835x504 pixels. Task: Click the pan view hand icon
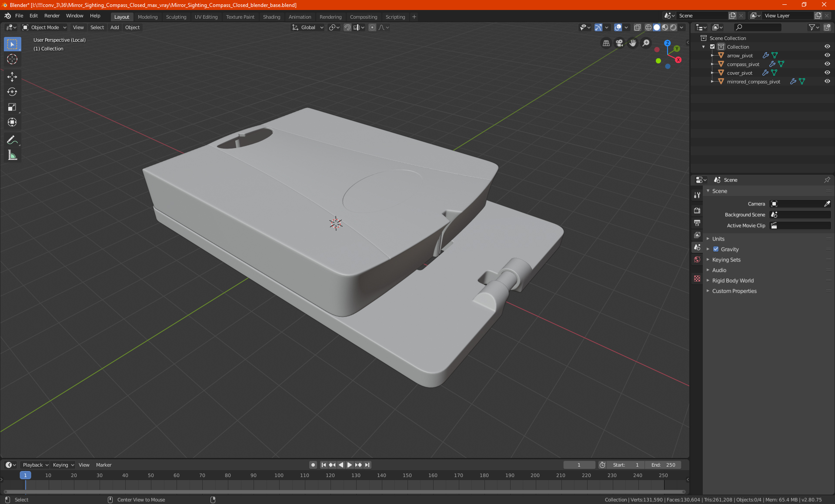(x=633, y=43)
